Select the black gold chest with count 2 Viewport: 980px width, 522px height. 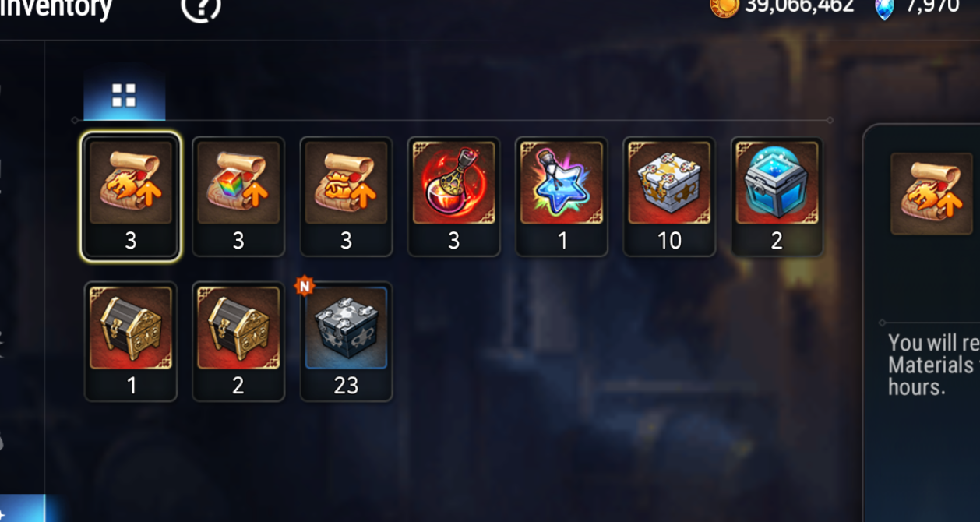tap(238, 341)
